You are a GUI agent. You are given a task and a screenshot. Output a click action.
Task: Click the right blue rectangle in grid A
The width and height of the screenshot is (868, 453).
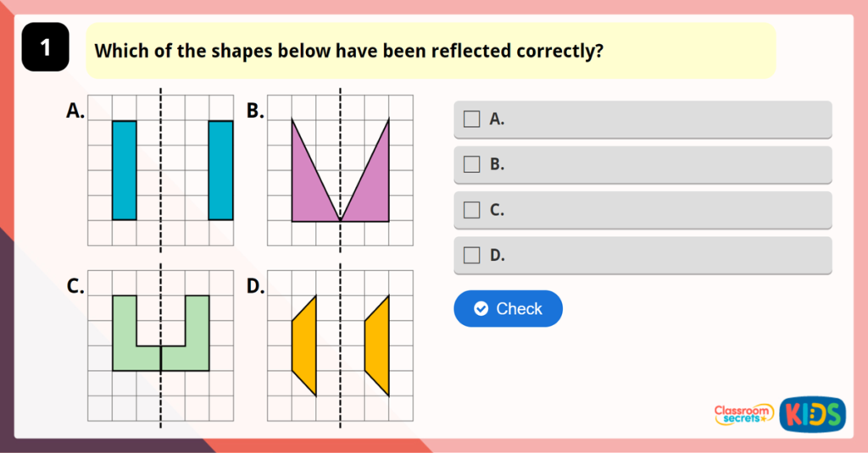[x=220, y=170]
